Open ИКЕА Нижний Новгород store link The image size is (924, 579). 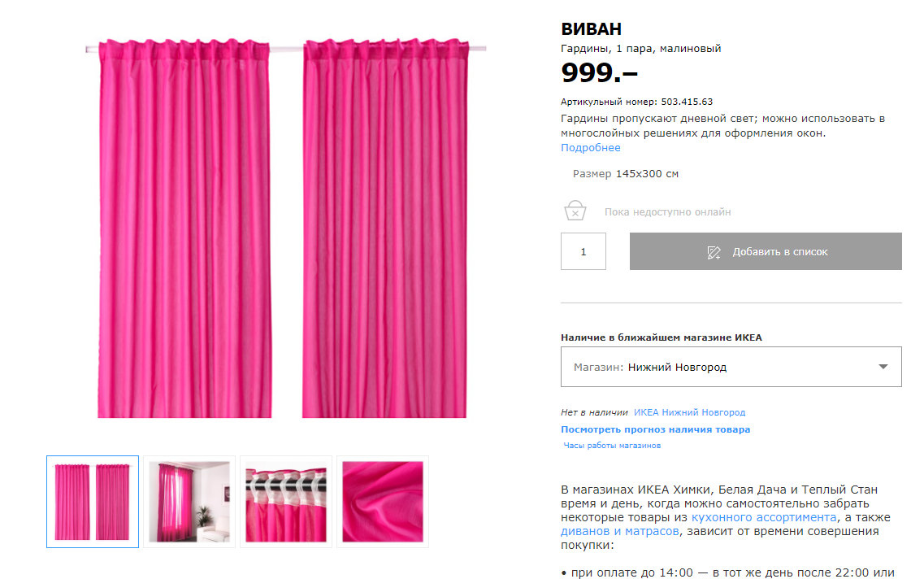click(x=689, y=412)
